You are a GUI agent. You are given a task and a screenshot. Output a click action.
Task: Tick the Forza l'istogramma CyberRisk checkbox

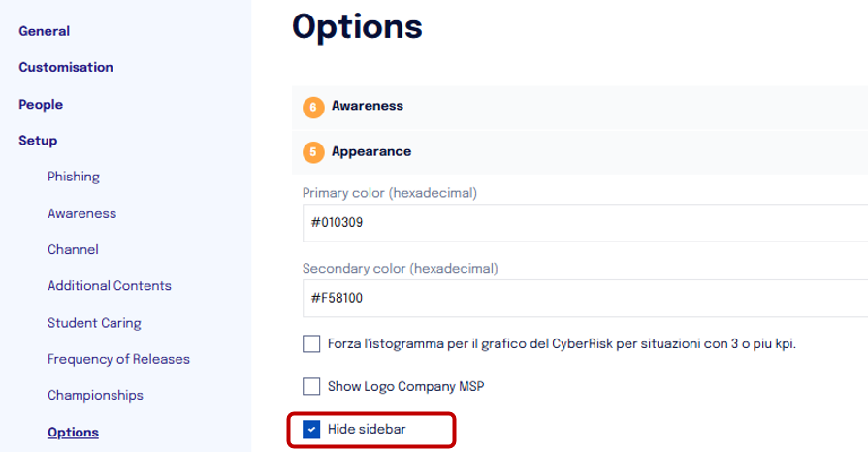[311, 344]
